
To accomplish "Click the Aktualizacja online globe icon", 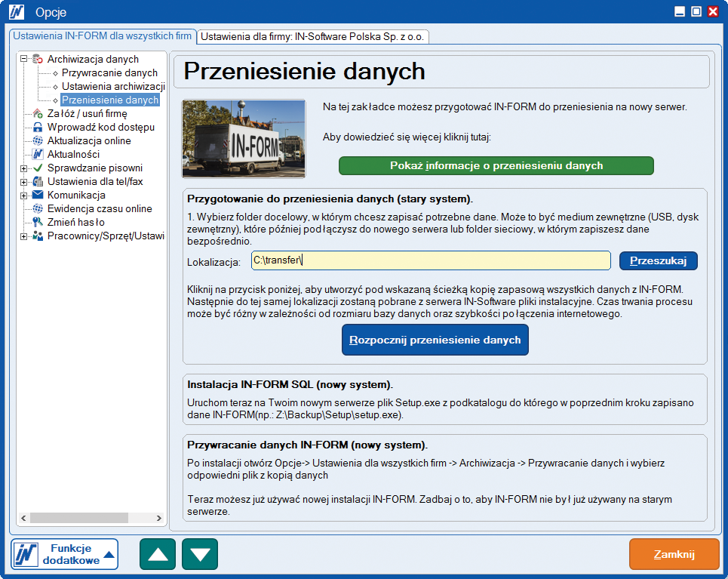I will coord(38,140).
